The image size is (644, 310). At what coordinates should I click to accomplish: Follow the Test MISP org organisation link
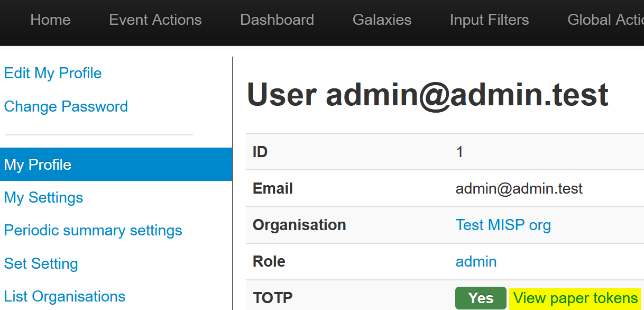503,225
